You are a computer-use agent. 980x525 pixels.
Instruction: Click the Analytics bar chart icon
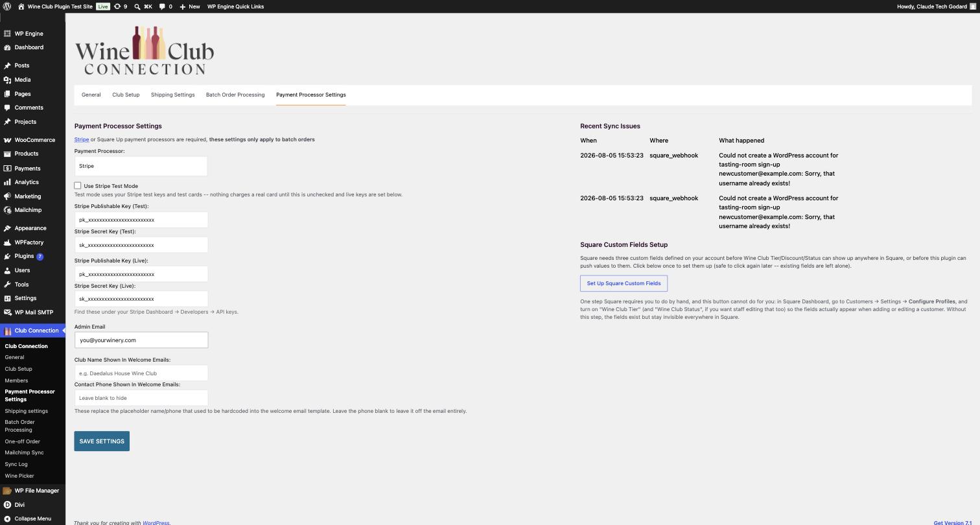pos(7,182)
